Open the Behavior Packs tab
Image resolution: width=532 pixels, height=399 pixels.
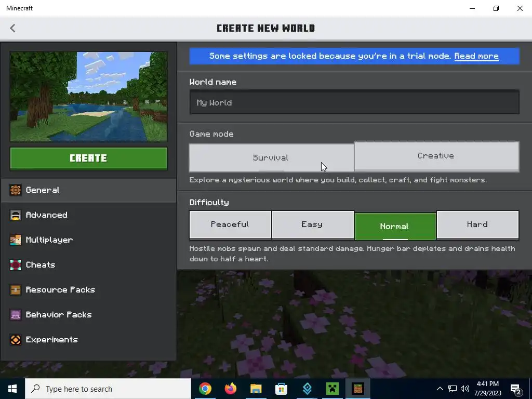[x=89, y=315]
